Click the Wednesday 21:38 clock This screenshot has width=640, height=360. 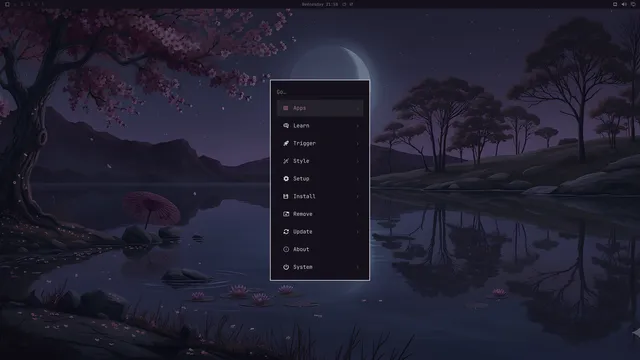click(320, 4)
